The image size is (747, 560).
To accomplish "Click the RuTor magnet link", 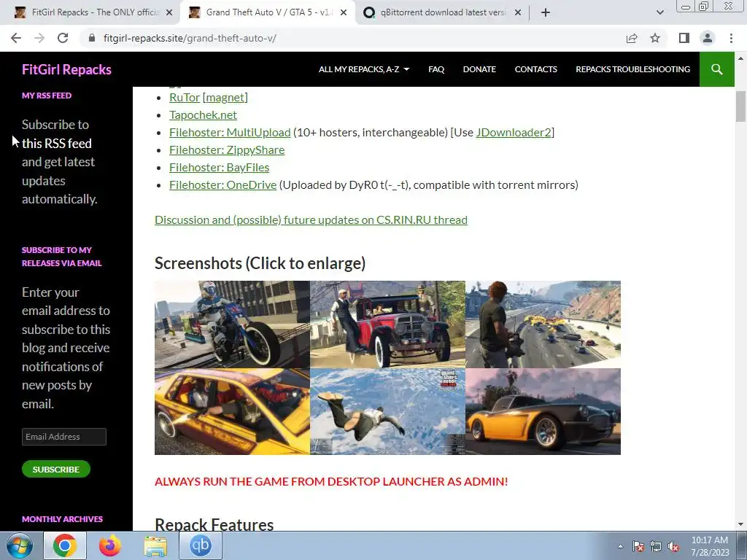I will [x=225, y=97].
